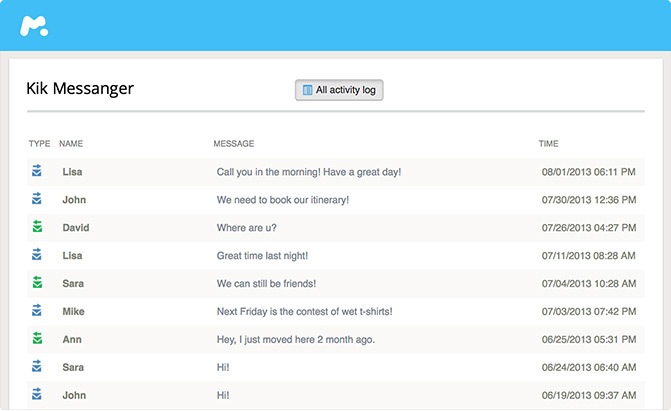Screen dimensions: 671x411
Task: Click the TIME column header
Action: pyautogui.click(x=548, y=144)
